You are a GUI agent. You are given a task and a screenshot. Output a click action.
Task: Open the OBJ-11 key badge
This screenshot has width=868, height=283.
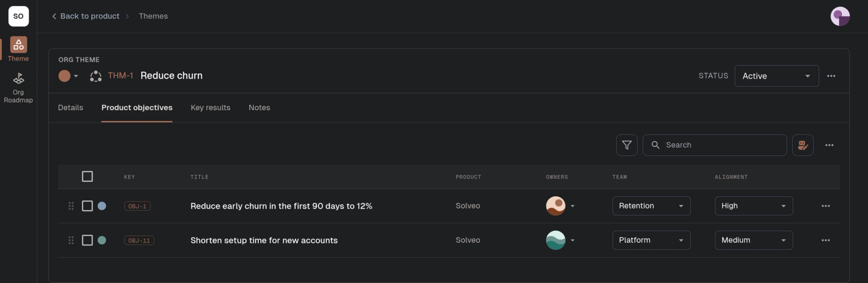point(139,240)
